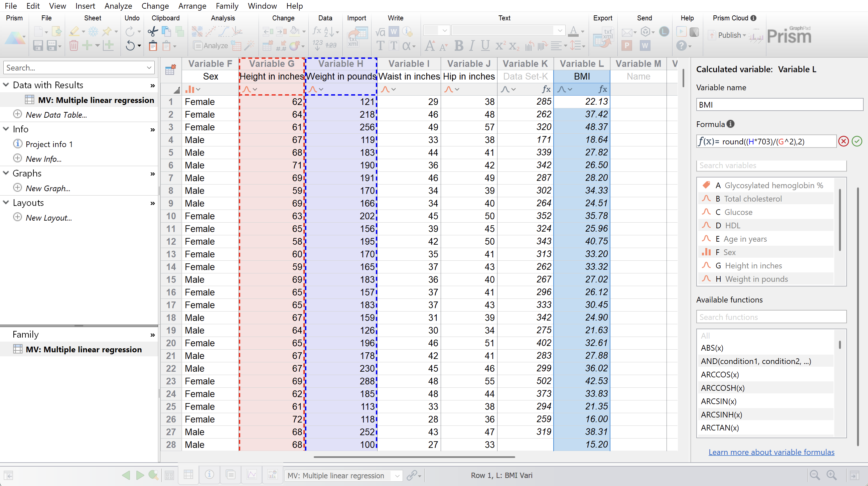This screenshot has width=868, height=486.
Task: Click the red X to cancel formula
Action: 843,141
